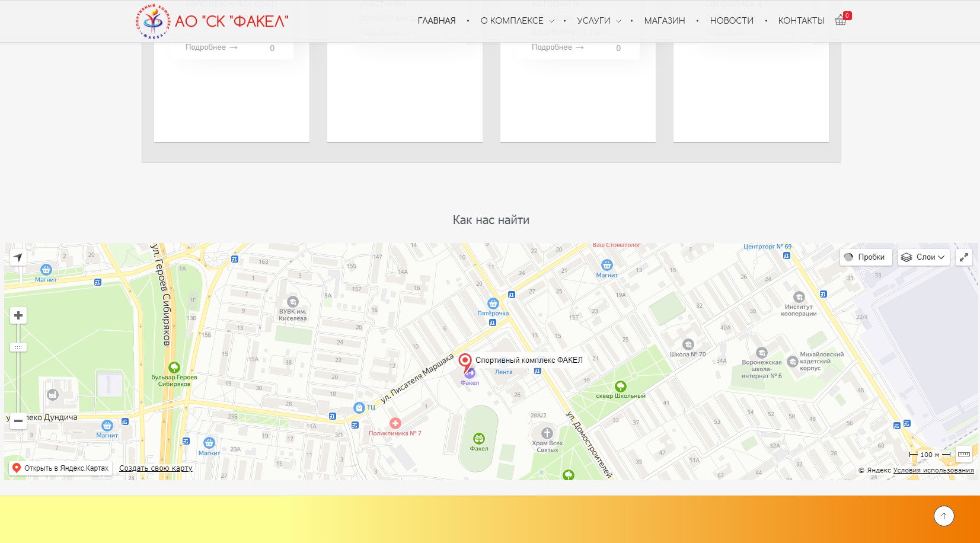Screen dimensions: 980x543
Task: Click the Центрторг № 69 bus stop icon
Action: [x=787, y=256]
